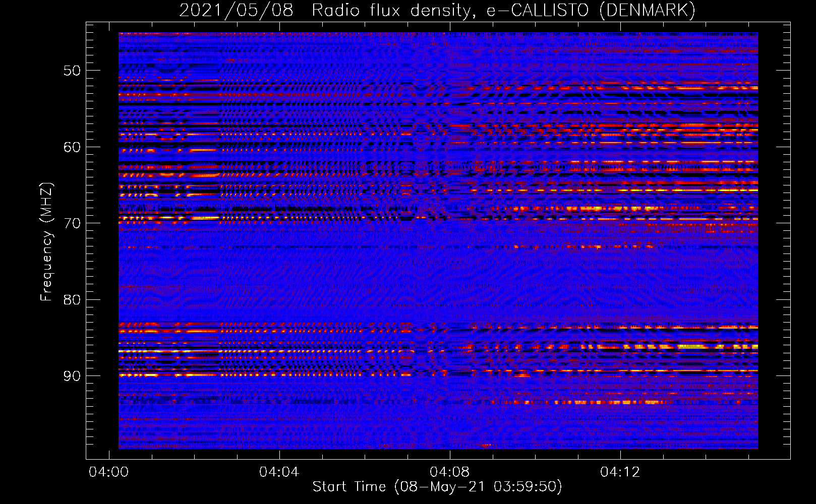
Task: Click the 'Frequency (MHZ)' axis label
Action: (x=46, y=242)
